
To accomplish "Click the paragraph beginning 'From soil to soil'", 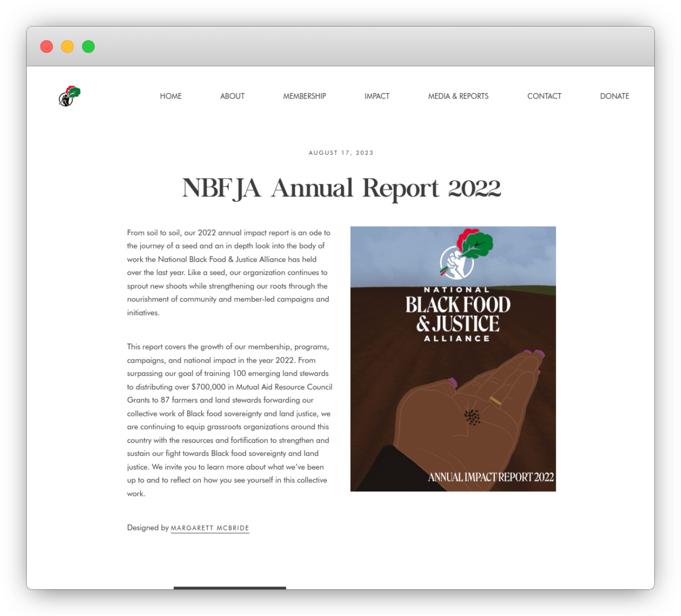I will coord(229,273).
